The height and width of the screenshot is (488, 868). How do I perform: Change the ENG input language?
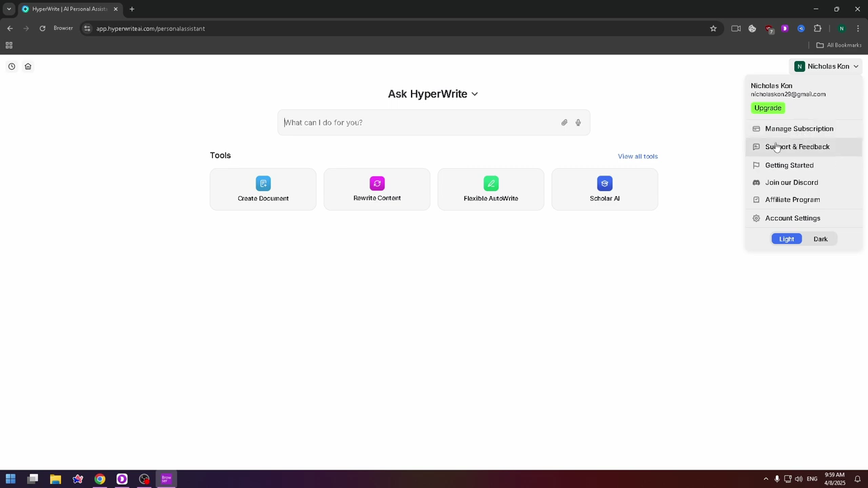812,479
